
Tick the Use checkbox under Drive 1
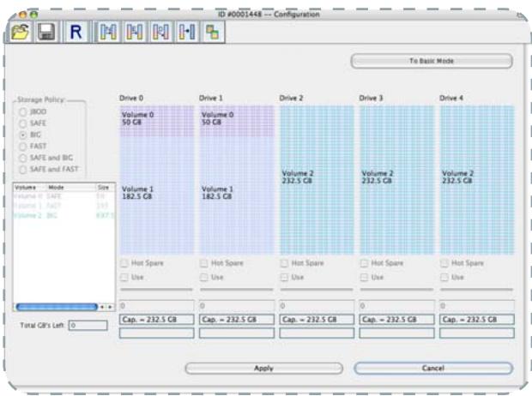tap(204, 278)
